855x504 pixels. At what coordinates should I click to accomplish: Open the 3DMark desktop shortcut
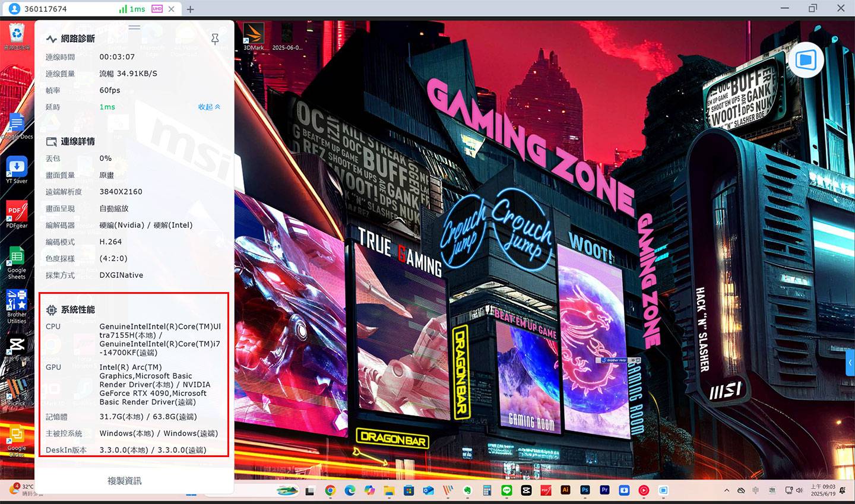[x=254, y=37]
